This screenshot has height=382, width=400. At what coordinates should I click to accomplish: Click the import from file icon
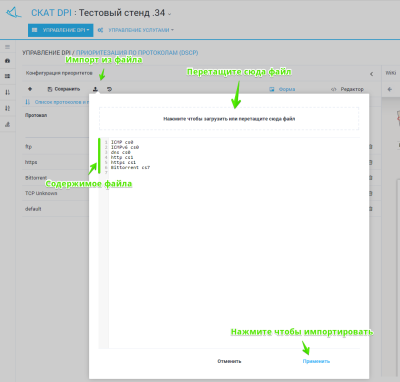(x=95, y=89)
